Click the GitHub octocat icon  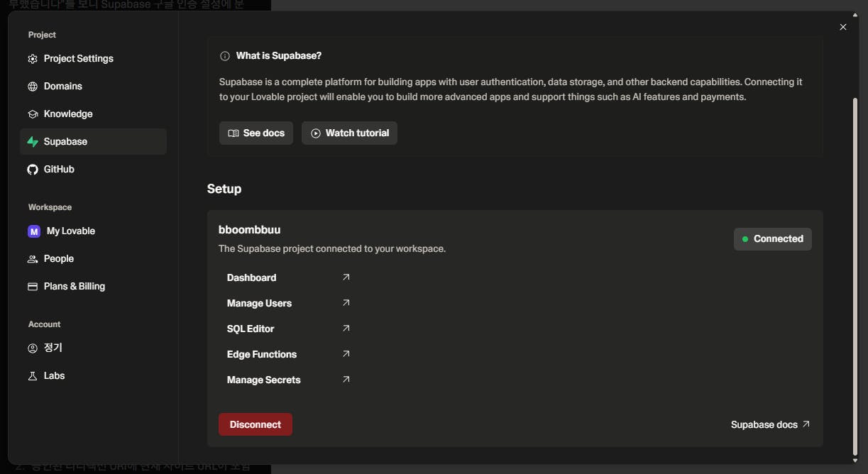click(x=33, y=170)
